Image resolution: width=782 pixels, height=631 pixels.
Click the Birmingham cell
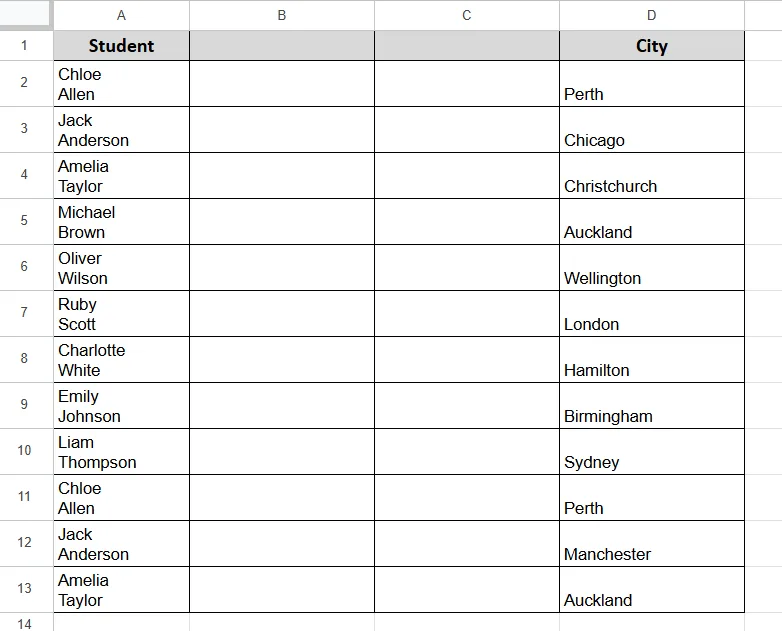pos(652,406)
